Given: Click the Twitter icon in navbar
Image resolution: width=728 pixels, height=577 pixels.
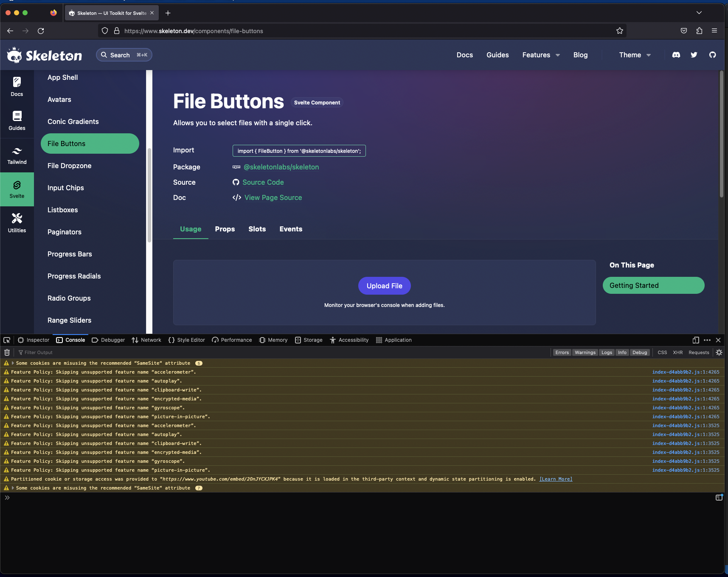Looking at the screenshot, I should click(x=694, y=55).
